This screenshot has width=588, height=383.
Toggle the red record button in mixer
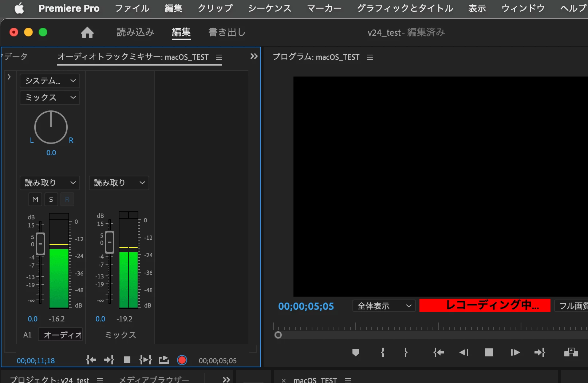coord(182,360)
